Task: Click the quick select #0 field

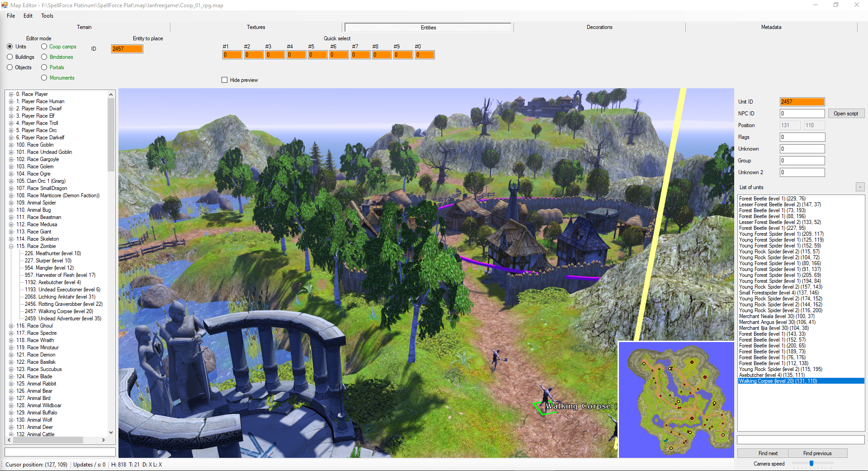Action: click(x=425, y=55)
